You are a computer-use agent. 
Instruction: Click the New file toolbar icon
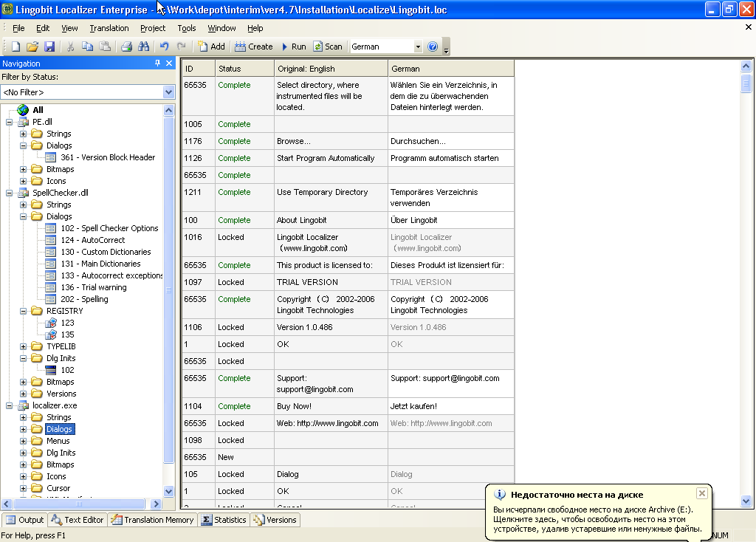(x=16, y=47)
